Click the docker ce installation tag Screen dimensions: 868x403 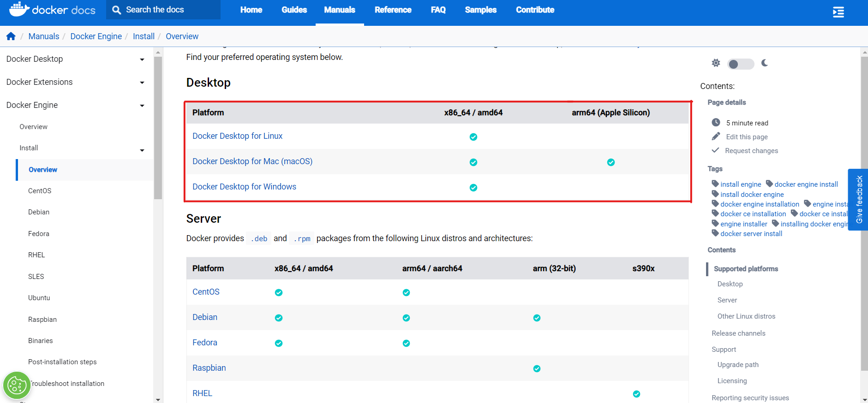(753, 214)
